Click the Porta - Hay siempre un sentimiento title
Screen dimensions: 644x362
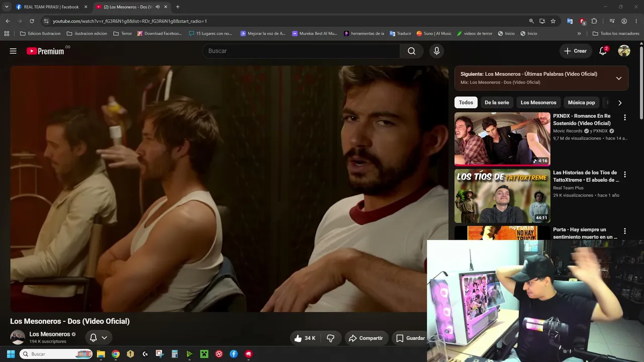tap(585, 233)
